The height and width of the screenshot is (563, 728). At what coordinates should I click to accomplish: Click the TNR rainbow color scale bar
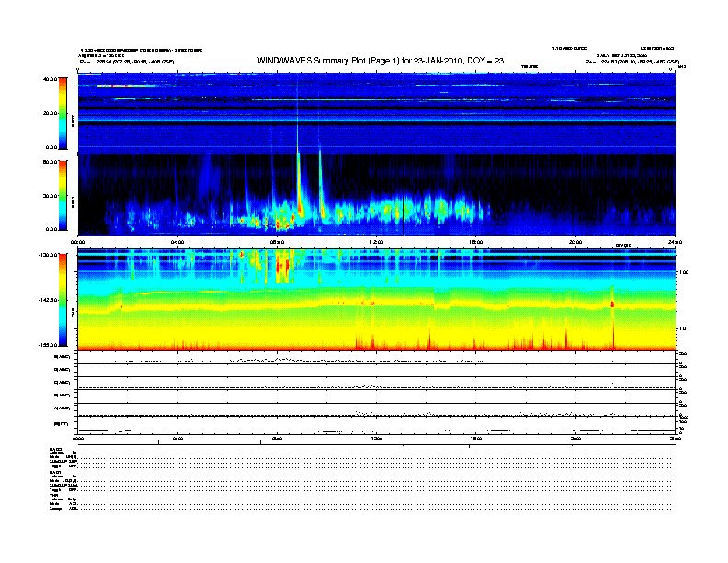63,300
